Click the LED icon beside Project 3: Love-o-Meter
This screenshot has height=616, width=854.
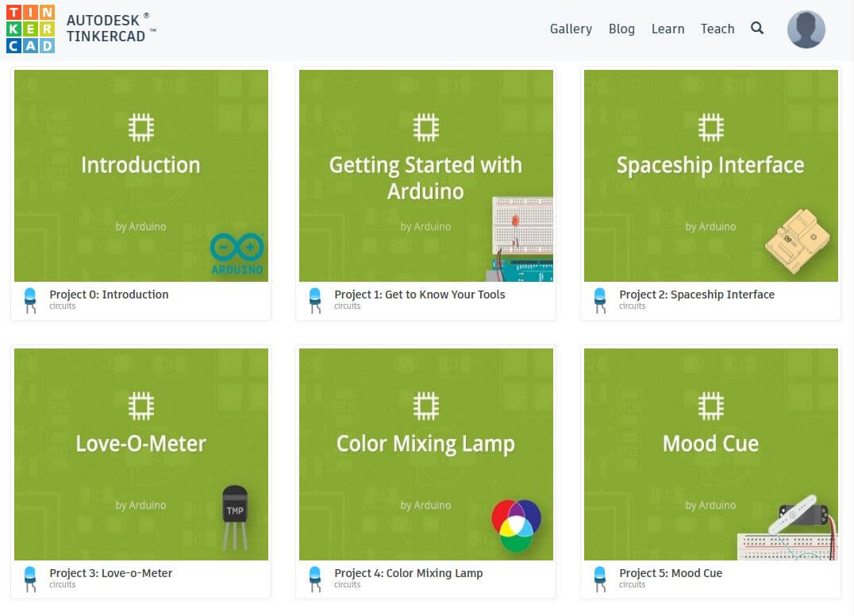30,578
